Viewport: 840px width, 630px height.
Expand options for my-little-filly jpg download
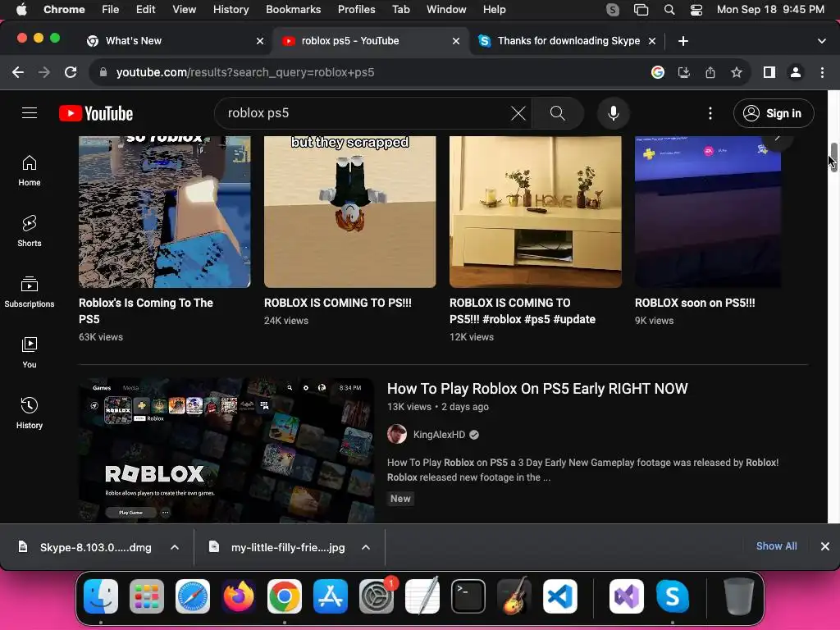pos(366,547)
